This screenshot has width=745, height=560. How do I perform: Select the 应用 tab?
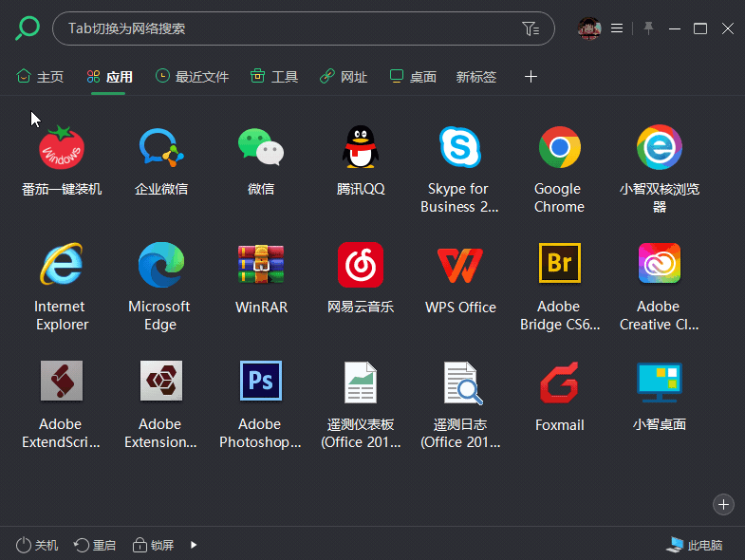click(x=109, y=77)
